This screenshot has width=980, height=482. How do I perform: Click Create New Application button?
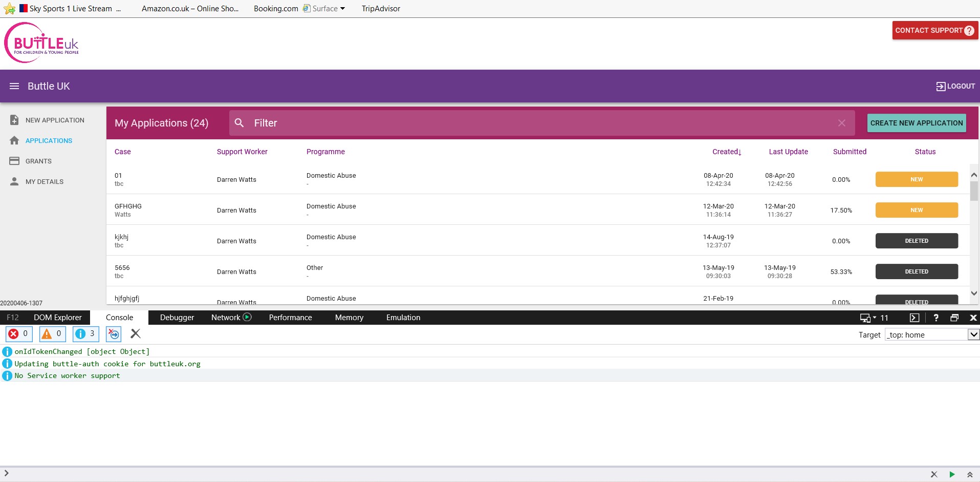pyautogui.click(x=917, y=123)
